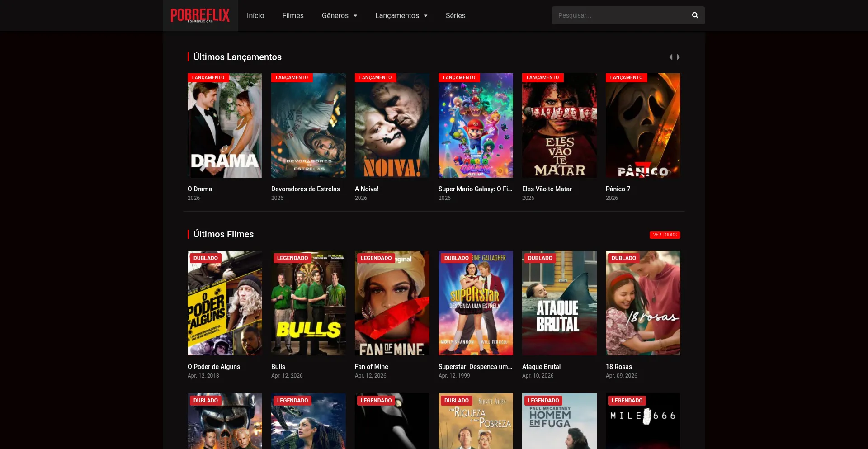This screenshot has height=449, width=868.
Task: Click the 18 Rosas title link
Action: point(619,367)
